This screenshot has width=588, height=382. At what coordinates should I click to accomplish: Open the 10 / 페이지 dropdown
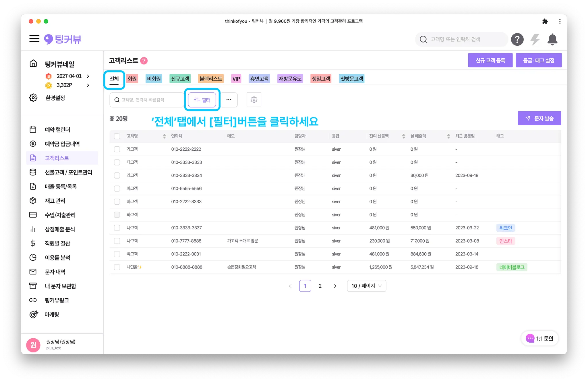coord(366,286)
